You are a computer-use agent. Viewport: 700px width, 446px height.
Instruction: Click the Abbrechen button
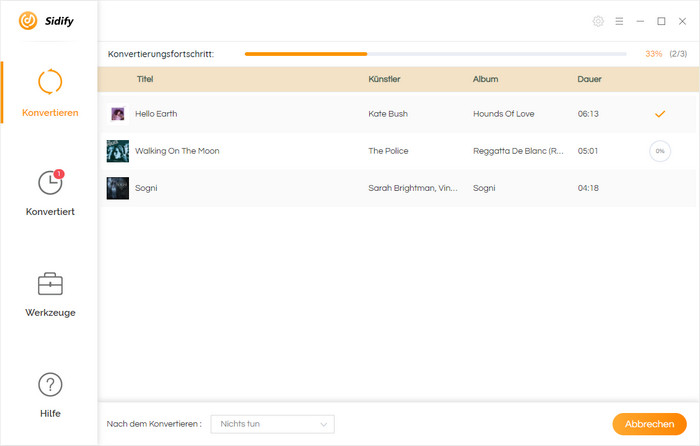(649, 424)
